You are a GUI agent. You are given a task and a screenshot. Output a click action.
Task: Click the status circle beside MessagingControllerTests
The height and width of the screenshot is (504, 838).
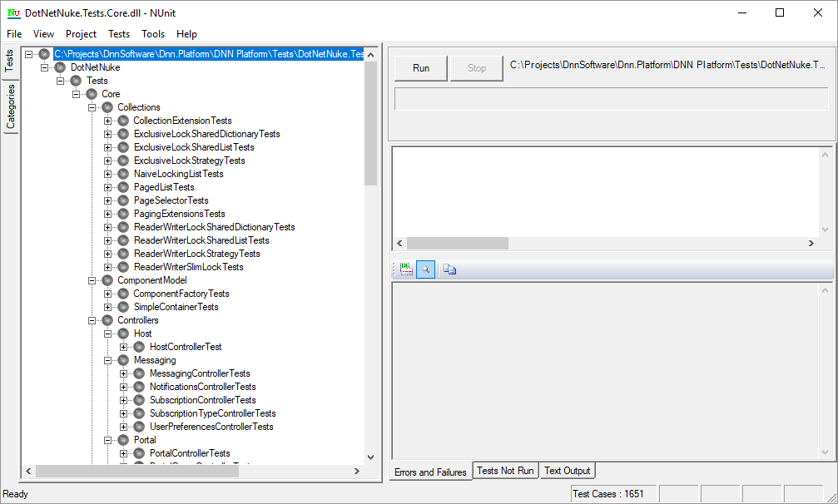[139, 373]
